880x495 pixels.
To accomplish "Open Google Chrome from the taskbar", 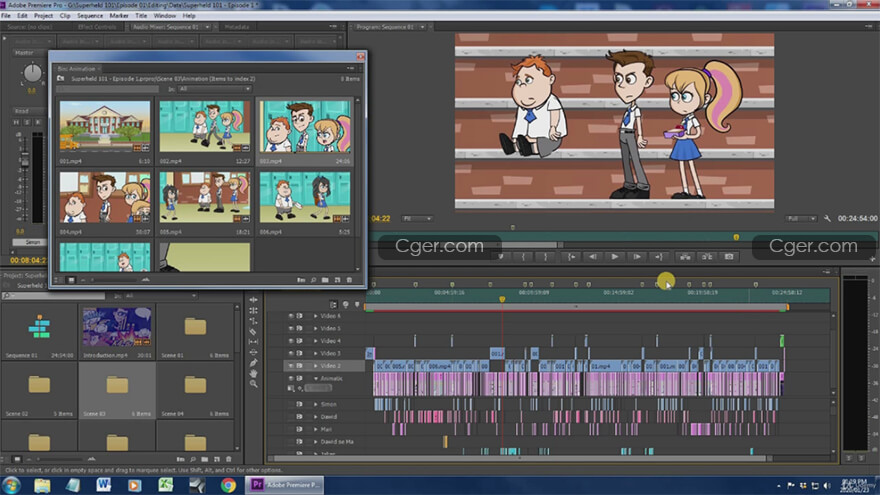I will click(228, 485).
